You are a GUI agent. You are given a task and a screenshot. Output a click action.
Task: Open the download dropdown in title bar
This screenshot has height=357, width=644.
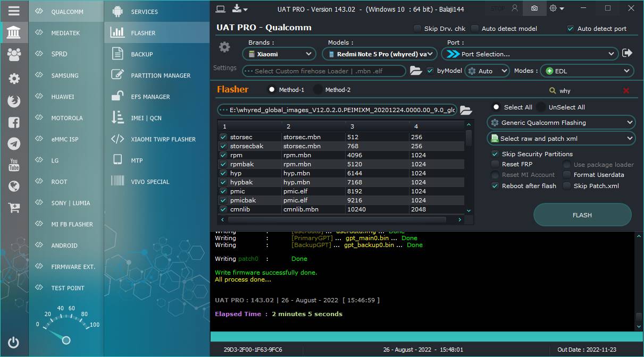click(240, 8)
